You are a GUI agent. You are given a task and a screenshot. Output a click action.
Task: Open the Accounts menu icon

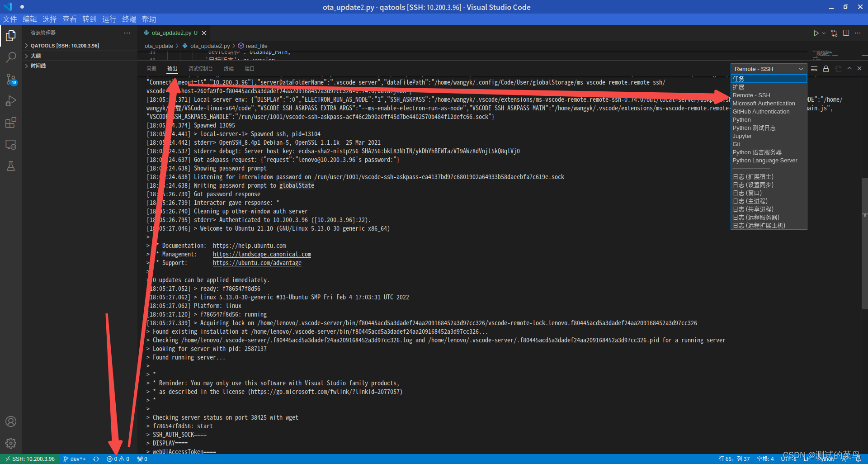point(11,421)
